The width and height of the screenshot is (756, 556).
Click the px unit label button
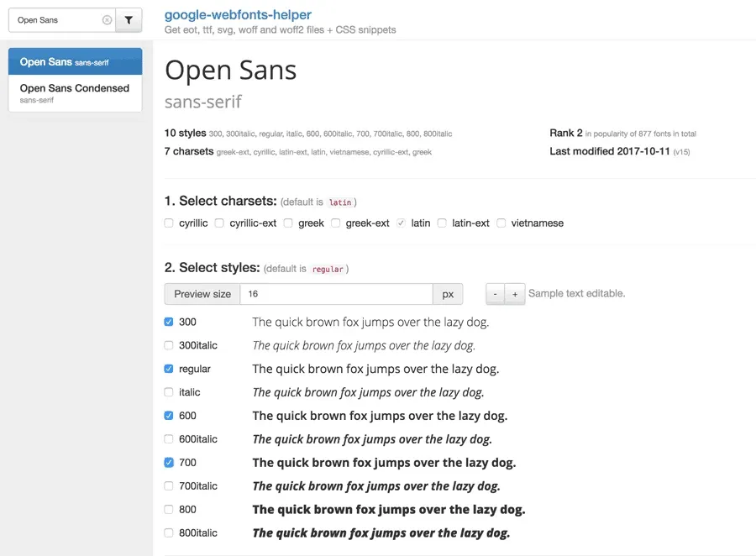[x=448, y=294]
